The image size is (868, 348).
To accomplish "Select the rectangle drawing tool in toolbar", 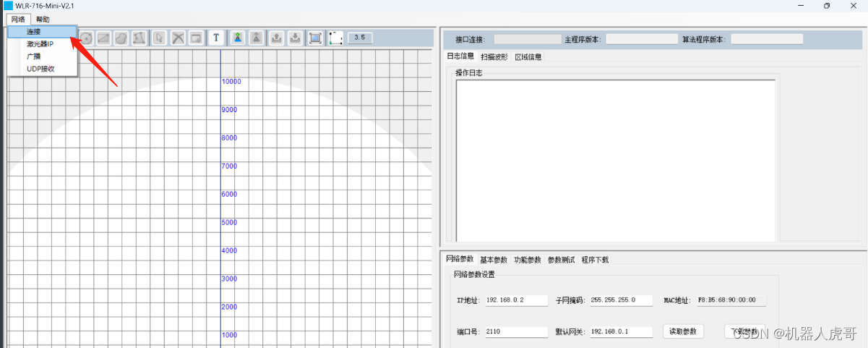I will click(104, 38).
